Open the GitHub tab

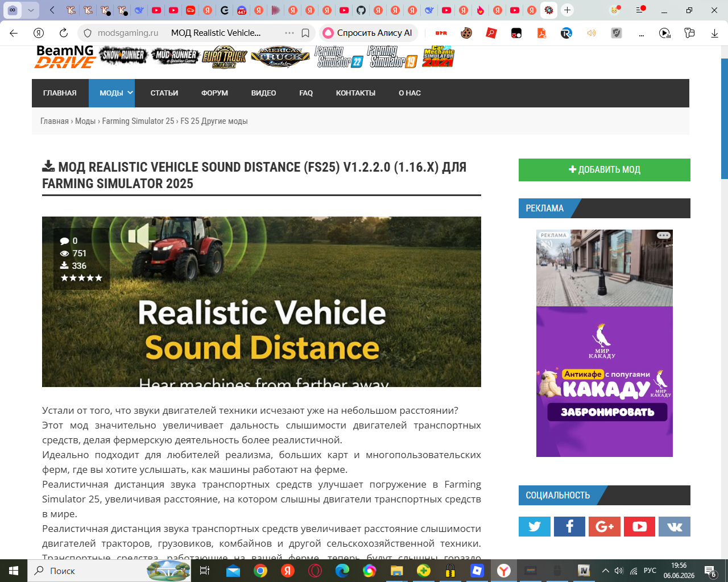(x=361, y=10)
